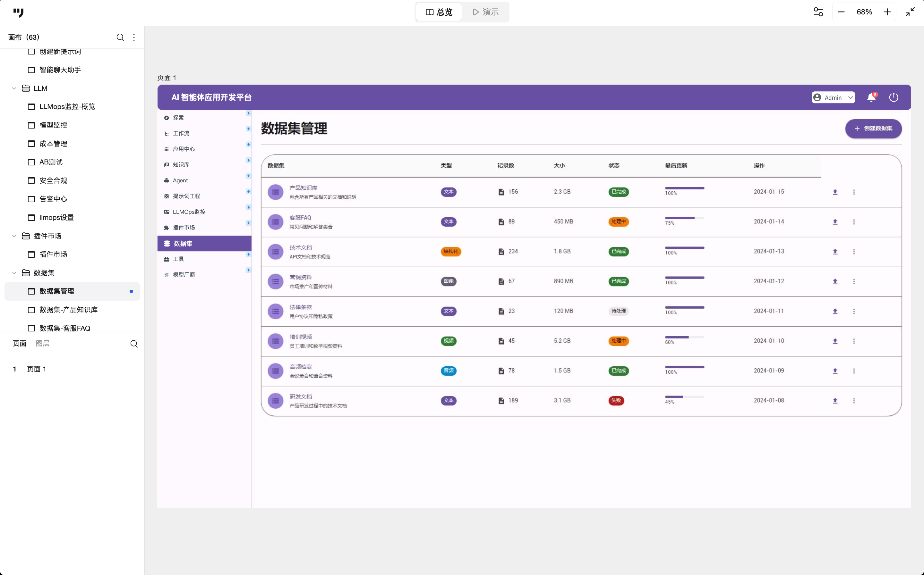Open 知识库 in sidebar menu

(x=181, y=165)
